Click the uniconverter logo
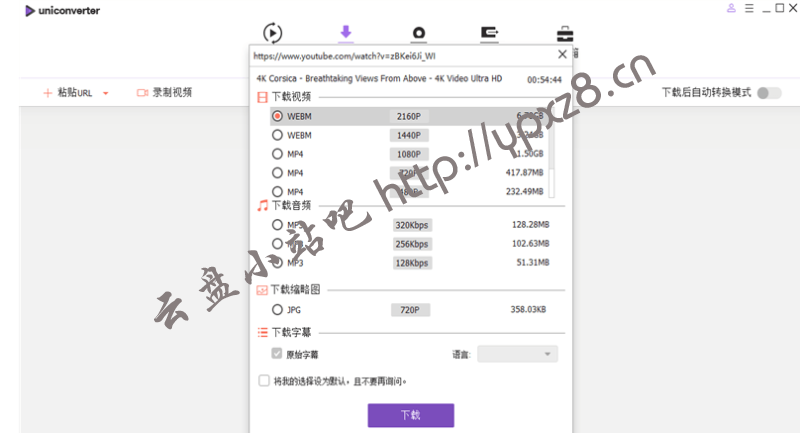The image size is (800, 433). [x=62, y=11]
